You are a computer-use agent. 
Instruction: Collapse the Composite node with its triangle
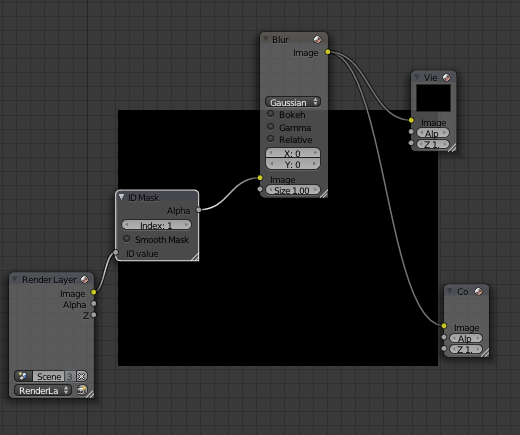(x=450, y=291)
